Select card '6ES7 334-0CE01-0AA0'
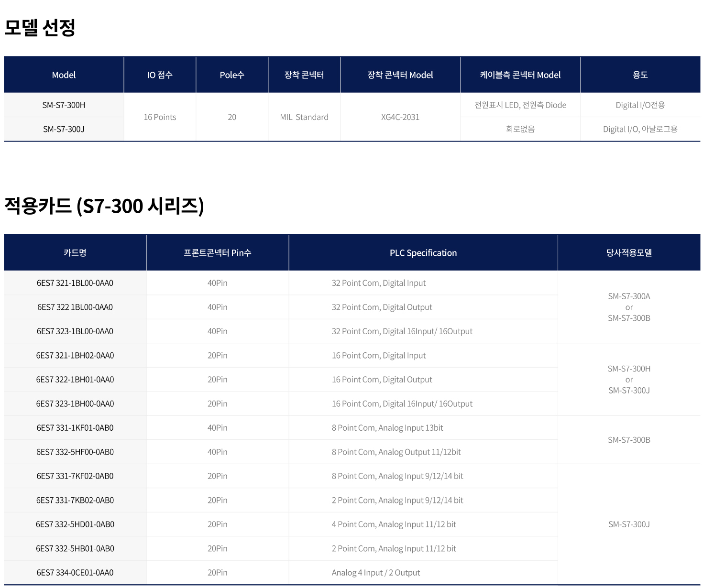The height and width of the screenshot is (588, 703). pos(75,573)
